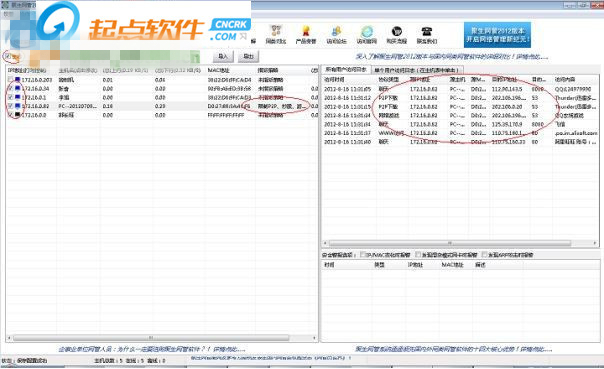Click access log scrollbar left arrow
The height and width of the screenshot is (369, 604).
tap(325, 243)
